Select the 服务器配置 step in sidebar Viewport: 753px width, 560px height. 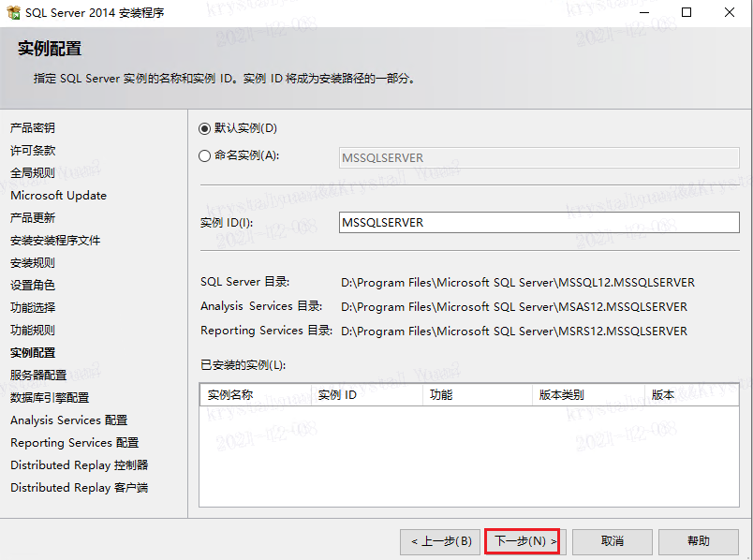coord(38,376)
